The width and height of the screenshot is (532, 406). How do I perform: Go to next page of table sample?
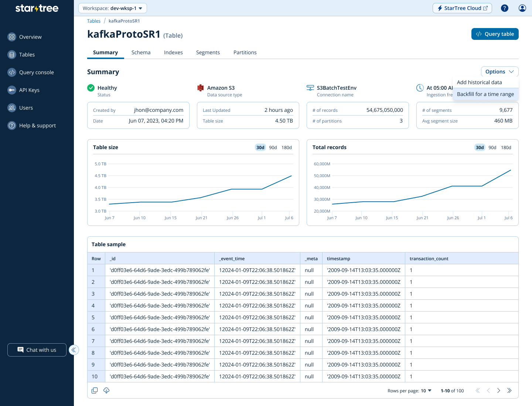point(499,390)
